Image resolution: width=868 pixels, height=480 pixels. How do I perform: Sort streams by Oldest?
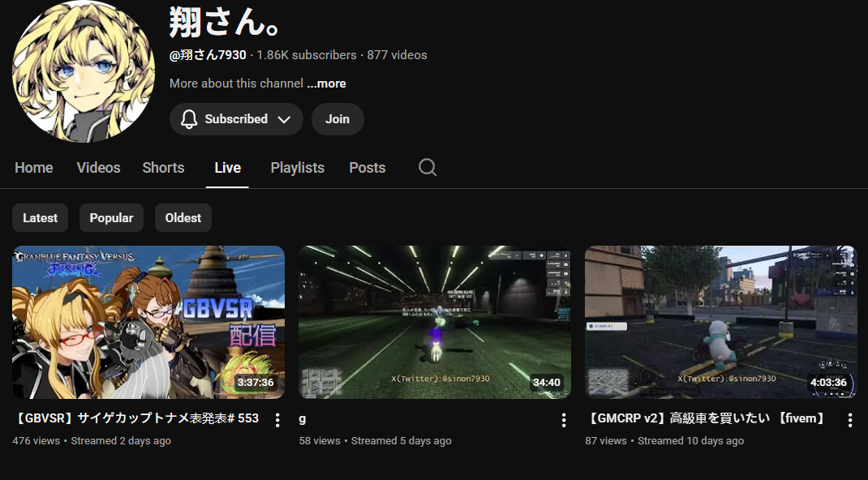click(x=183, y=218)
